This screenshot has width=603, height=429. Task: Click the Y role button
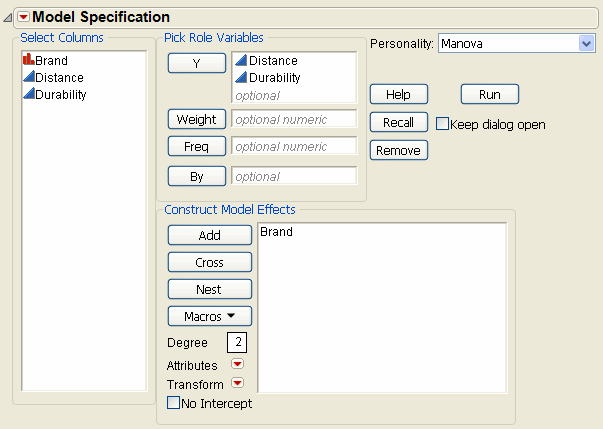pos(196,63)
